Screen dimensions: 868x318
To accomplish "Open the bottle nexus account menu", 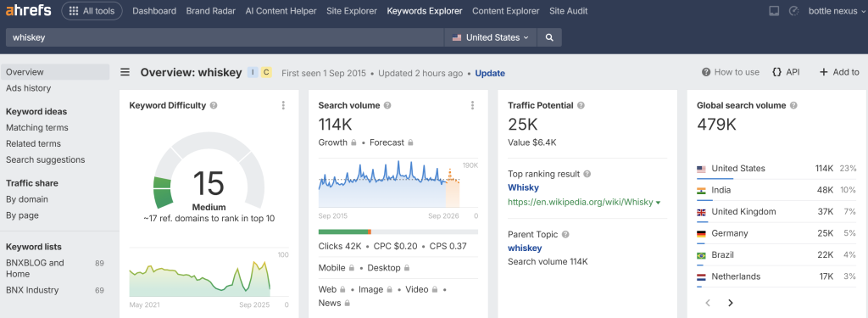I will pyautogui.click(x=837, y=10).
